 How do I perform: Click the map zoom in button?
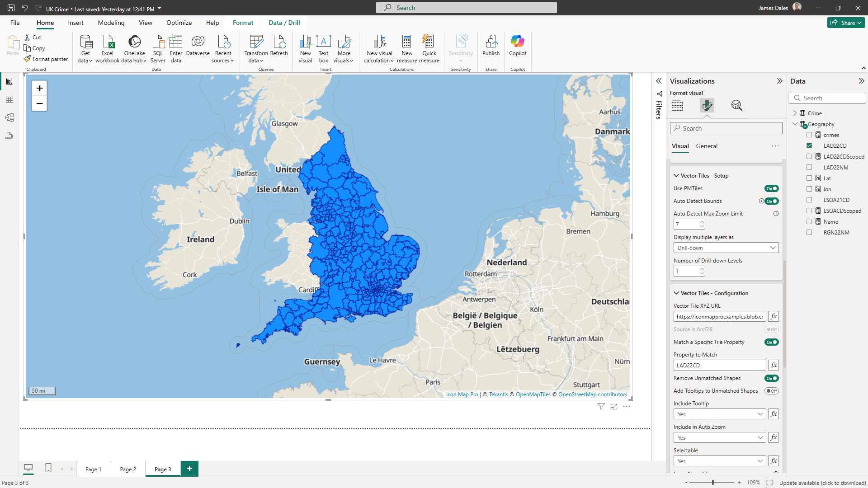pos(39,89)
